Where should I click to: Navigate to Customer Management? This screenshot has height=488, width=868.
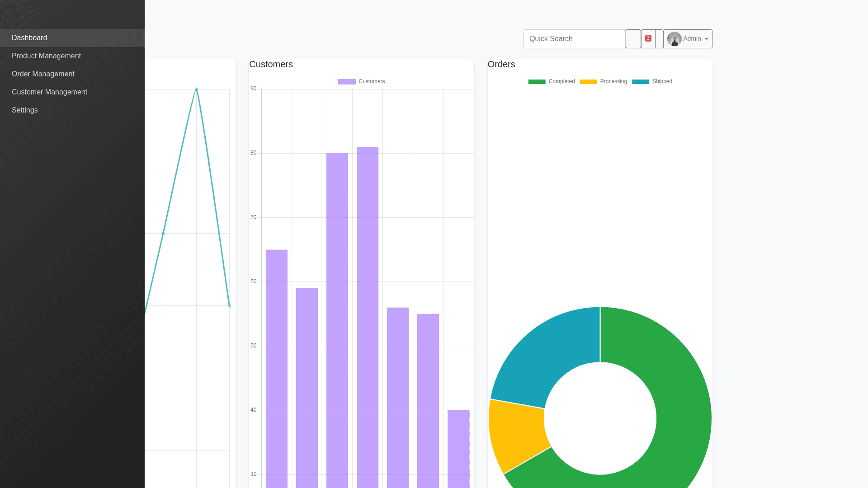[x=49, y=92]
